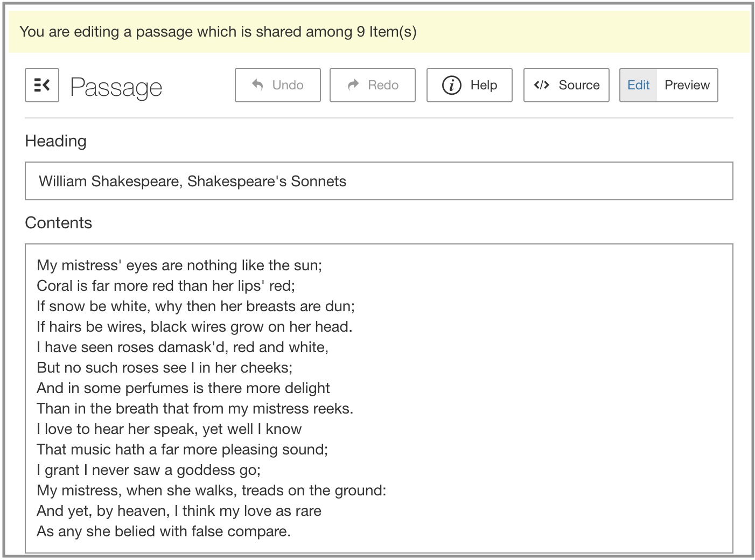Toggle Source view for the passage
Viewport: 755px width, 560px height.
click(x=566, y=85)
